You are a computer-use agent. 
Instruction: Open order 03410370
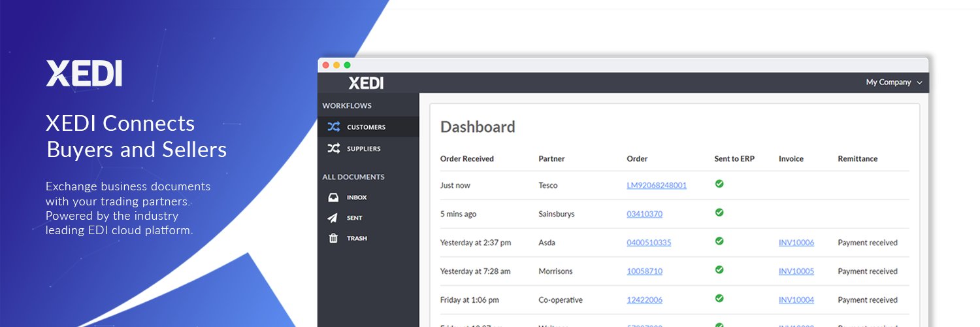coord(644,214)
